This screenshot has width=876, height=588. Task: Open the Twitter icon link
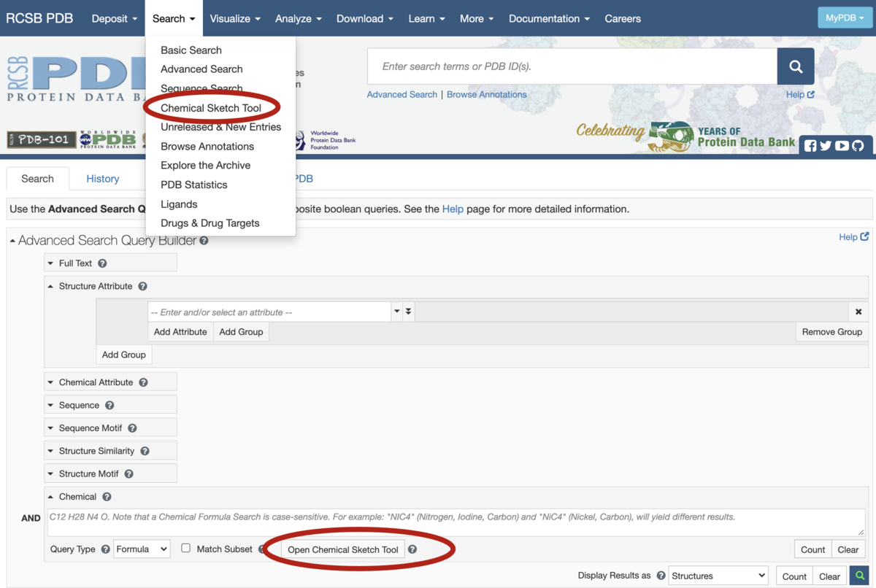[x=826, y=146]
